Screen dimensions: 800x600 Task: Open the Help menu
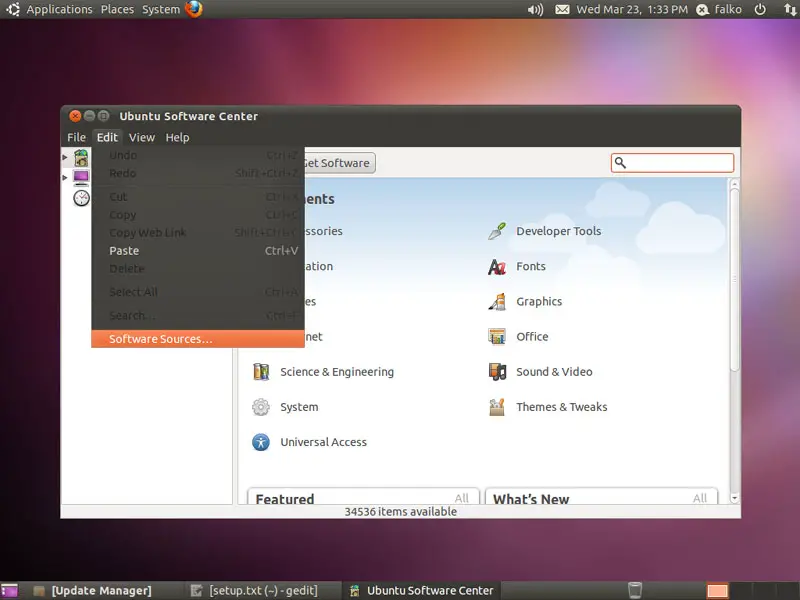tap(177, 137)
